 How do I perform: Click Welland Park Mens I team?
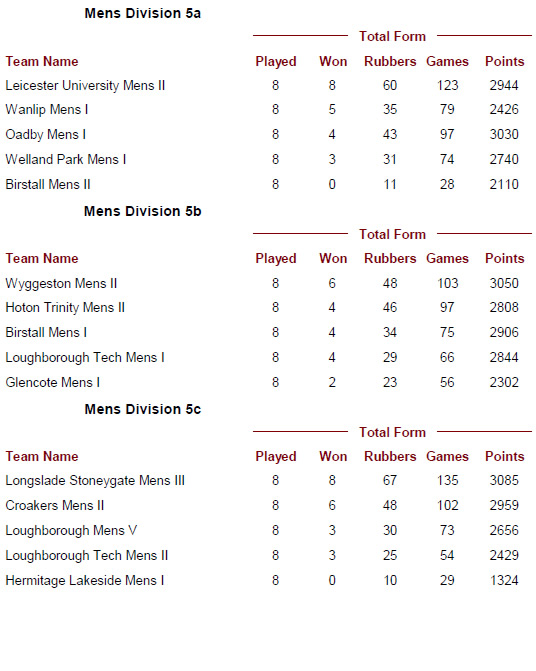tap(65, 159)
